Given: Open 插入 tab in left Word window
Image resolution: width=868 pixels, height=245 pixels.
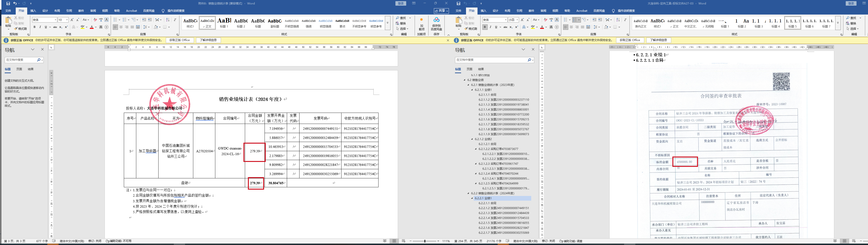Looking at the screenshot, I should (33, 11).
